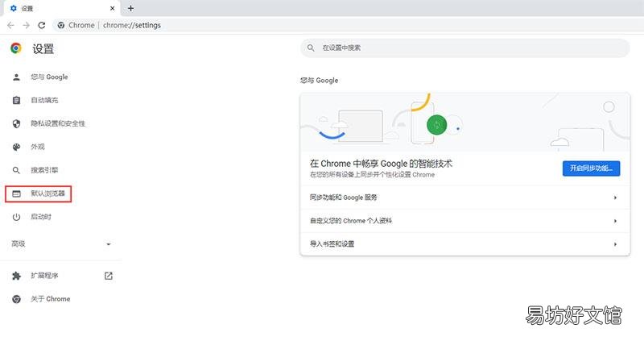Select 扩展程序 menu entry

tap(44, 276)
